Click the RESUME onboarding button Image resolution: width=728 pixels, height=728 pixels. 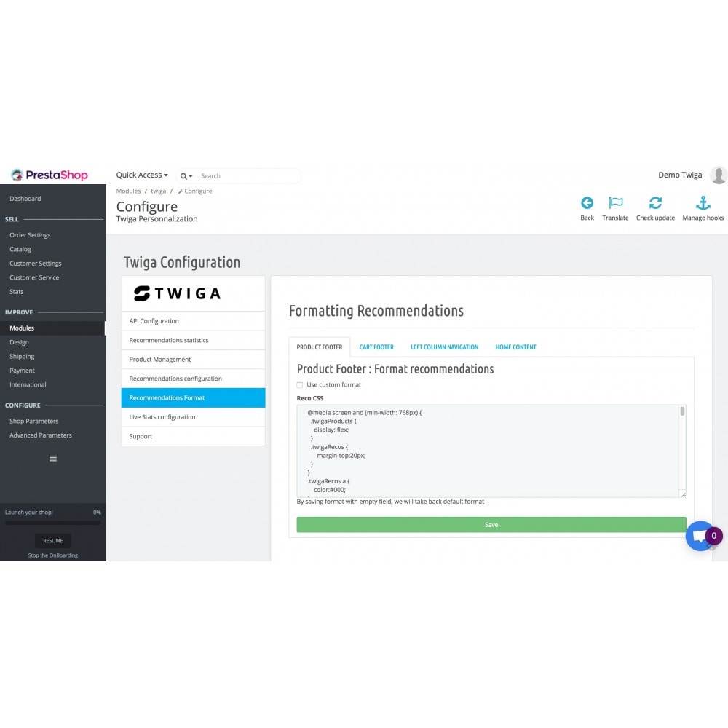(x=53, y=540)
